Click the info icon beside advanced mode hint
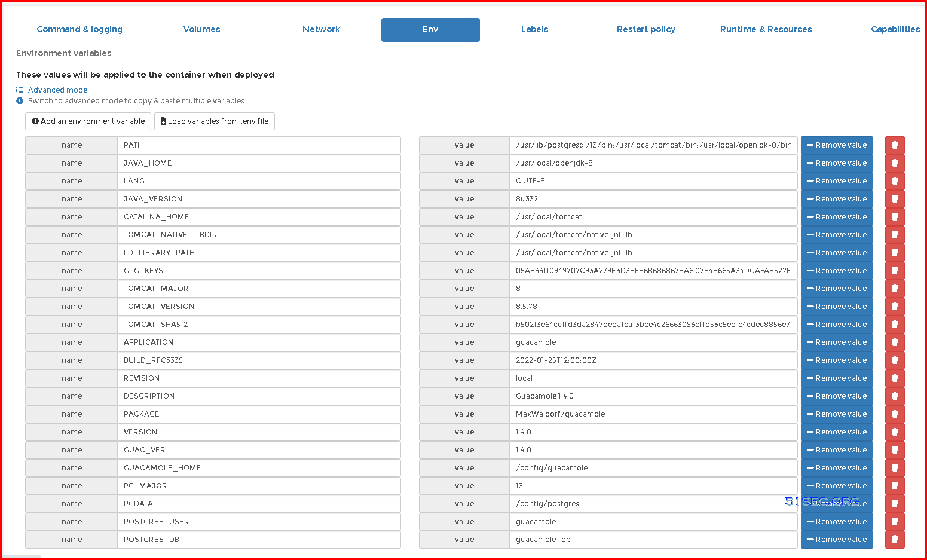Image resolution: width=927 pixels, height=560 pixels. pyautogui.click(x=20, y=101)
